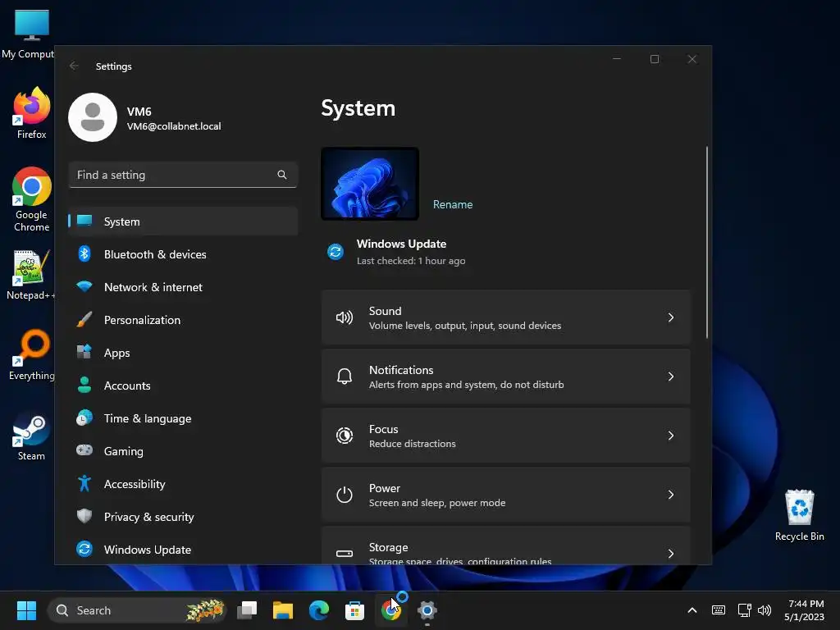This screenshot has width=840, height=630.
Task: Click the desktop wallpaper thumbnail in System
Action: [x=370, y=184]
